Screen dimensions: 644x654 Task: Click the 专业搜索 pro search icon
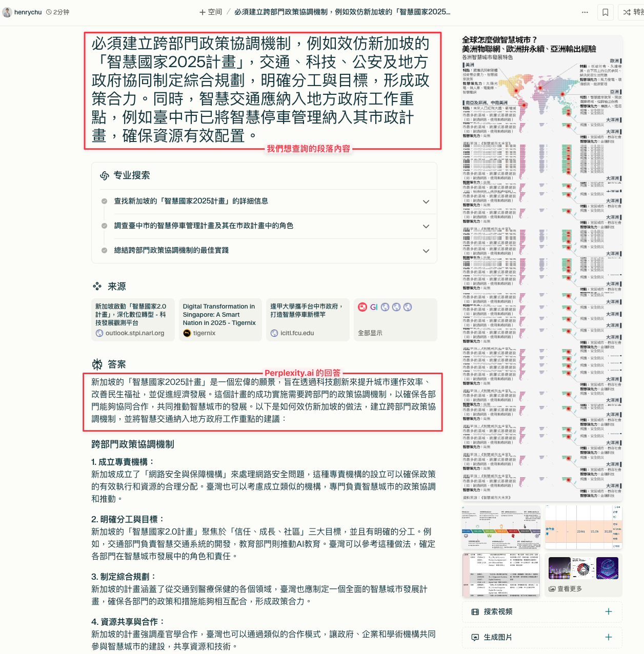[105, 176]
